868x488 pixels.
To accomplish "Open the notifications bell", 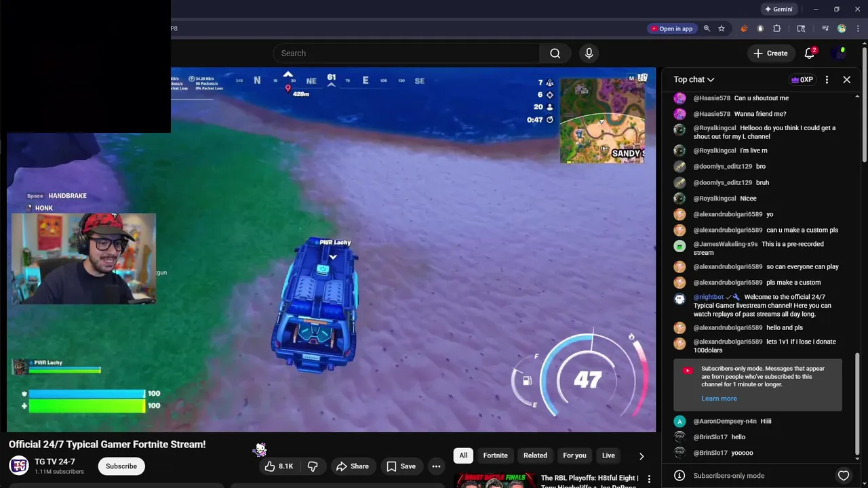I will click(x=810, y=54).
